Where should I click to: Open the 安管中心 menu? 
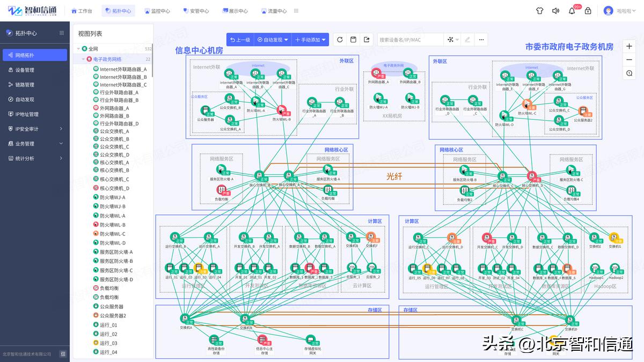(196, 10)
